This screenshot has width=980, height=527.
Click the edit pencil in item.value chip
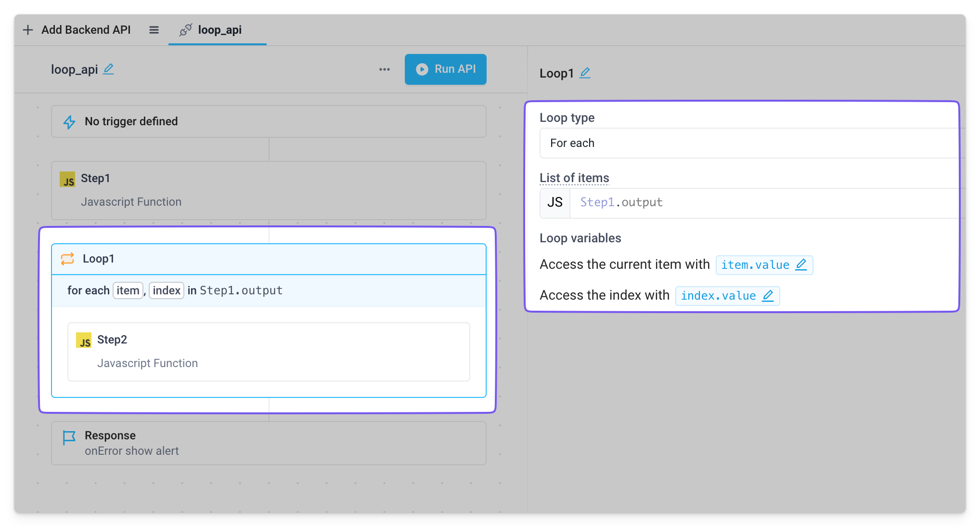[801, 264]
